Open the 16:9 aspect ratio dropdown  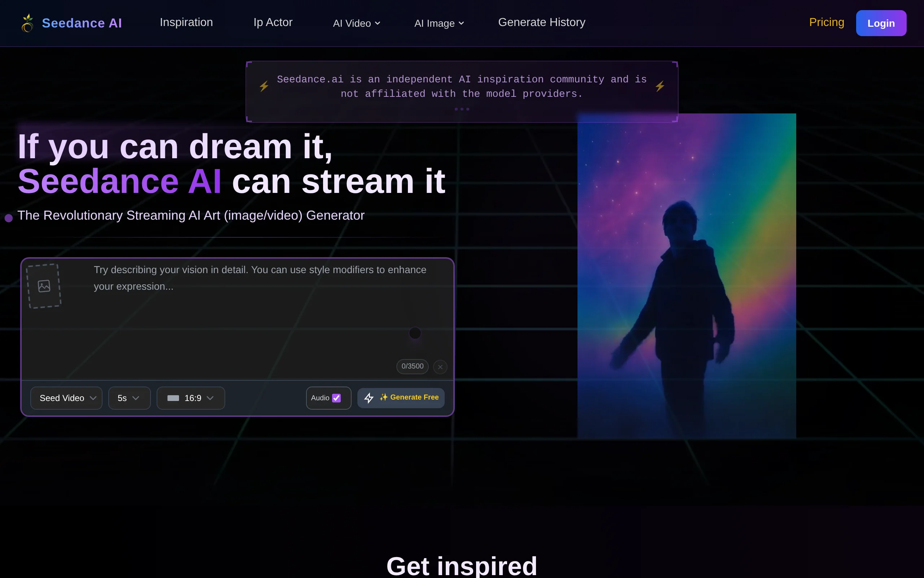pyautogui.click(x=191, y=398)
